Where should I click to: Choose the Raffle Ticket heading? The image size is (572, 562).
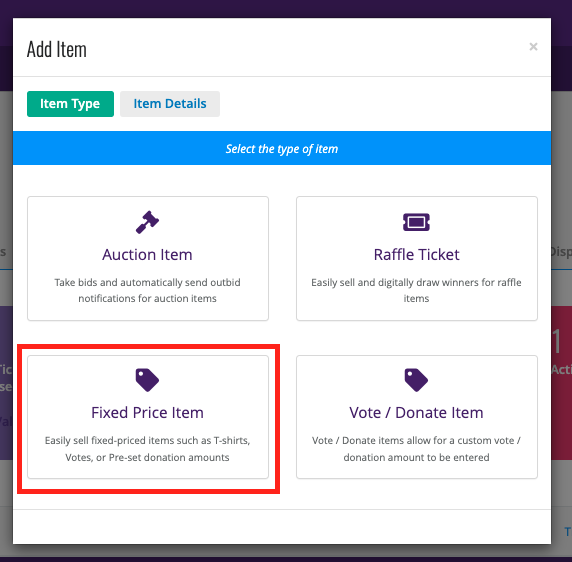(x=416, y=255)
